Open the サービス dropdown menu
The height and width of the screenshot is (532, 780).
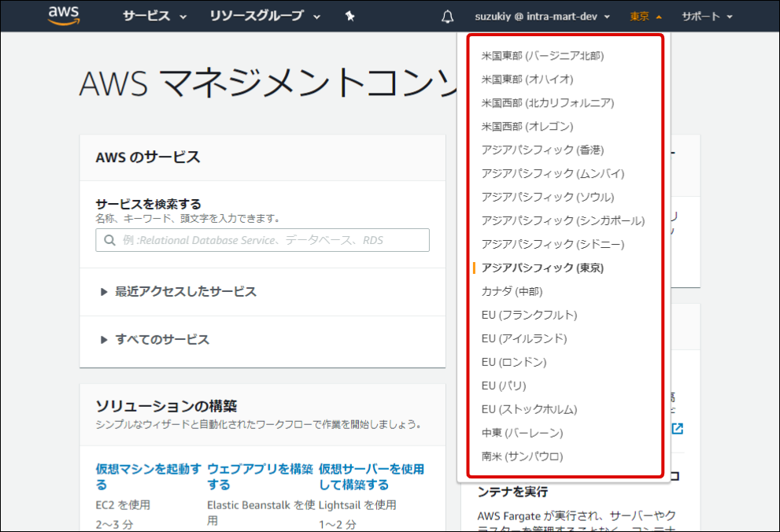154,17
